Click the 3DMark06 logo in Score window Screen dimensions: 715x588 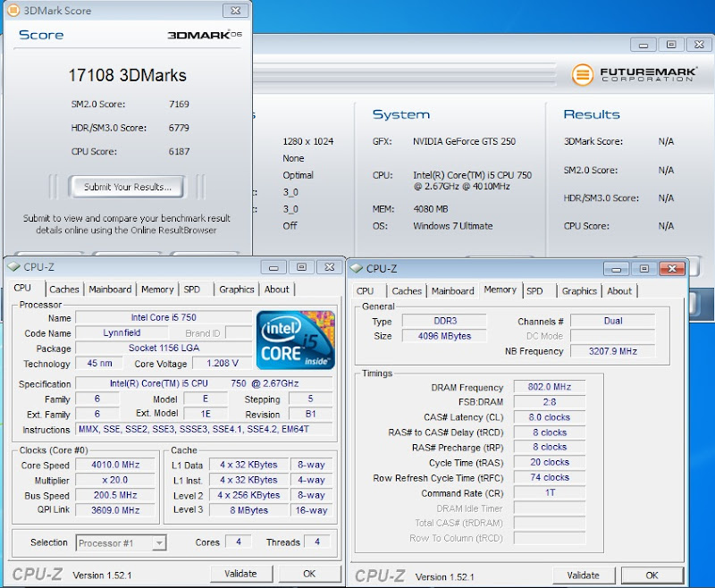205,35
